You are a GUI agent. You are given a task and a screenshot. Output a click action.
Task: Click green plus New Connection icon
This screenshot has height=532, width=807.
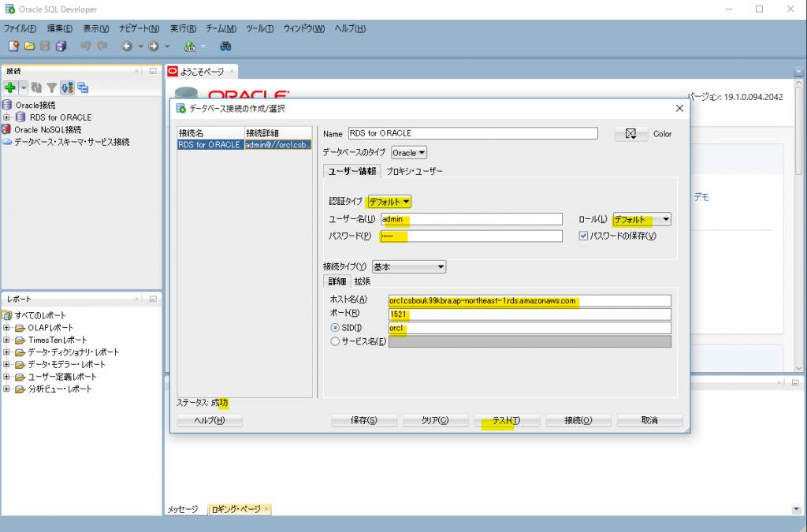[x=10, y=88]
